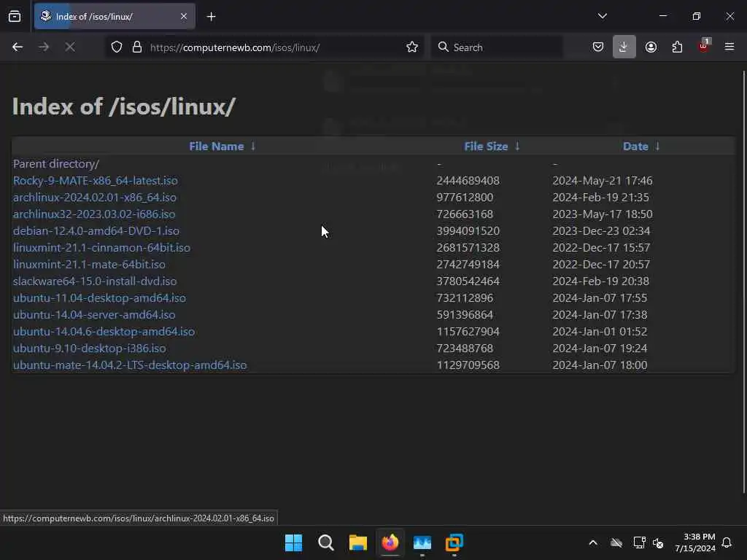This screenshot has width=747, height=560.
Task: Download ubuntu-14.04.6-desktop-amd64.iso
Action: [x=104, y=332]
